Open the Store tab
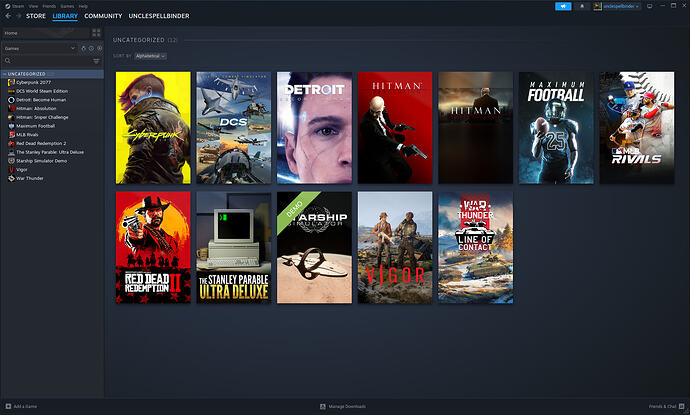The image size is (690, 415). 36,16
